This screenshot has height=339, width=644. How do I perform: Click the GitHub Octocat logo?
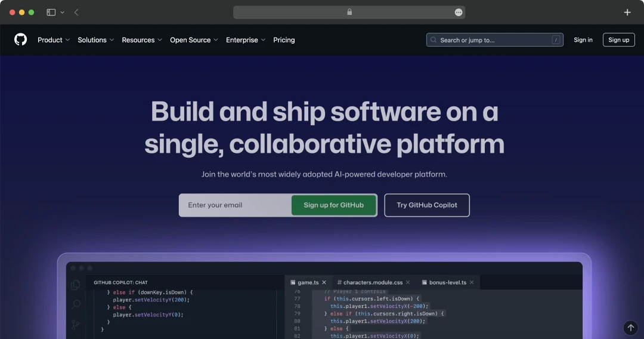(x=20, y=39)
